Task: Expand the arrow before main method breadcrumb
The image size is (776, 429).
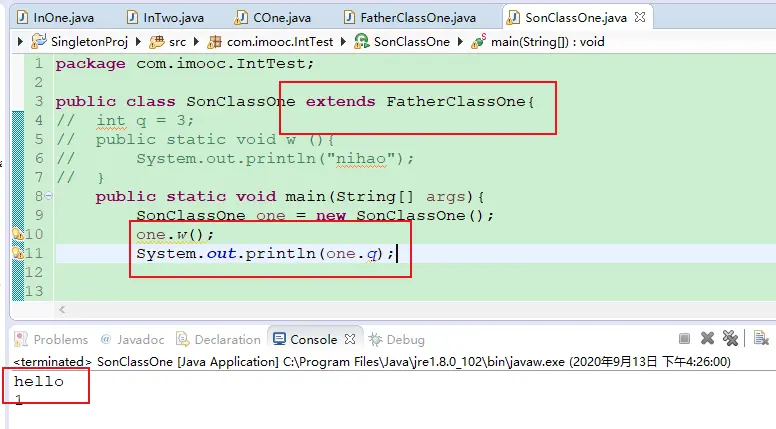Action: [x=460, y=42]
